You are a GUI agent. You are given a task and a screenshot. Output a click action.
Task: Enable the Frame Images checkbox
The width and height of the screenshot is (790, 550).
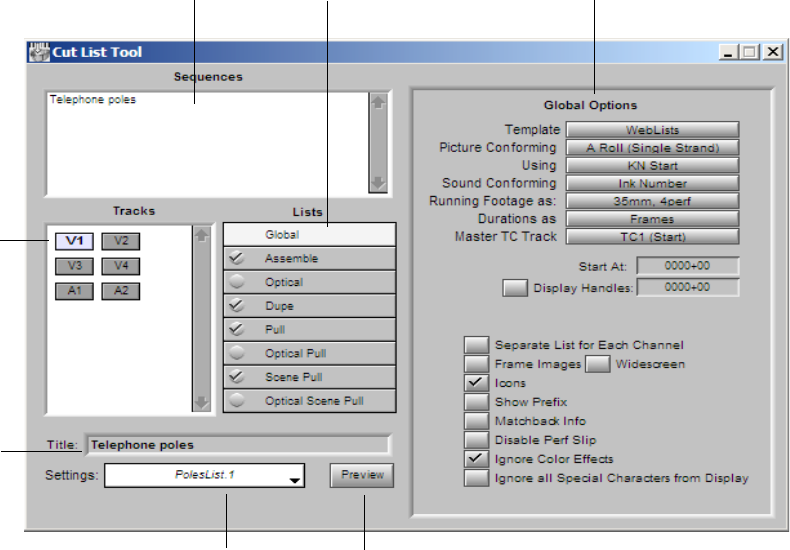(476, 364)
